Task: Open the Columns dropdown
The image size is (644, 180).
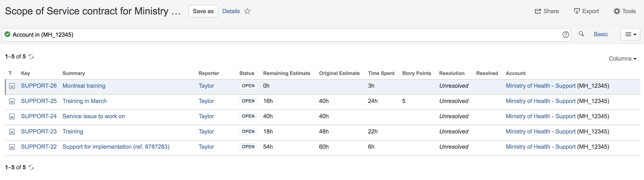Action: [622, 58]
